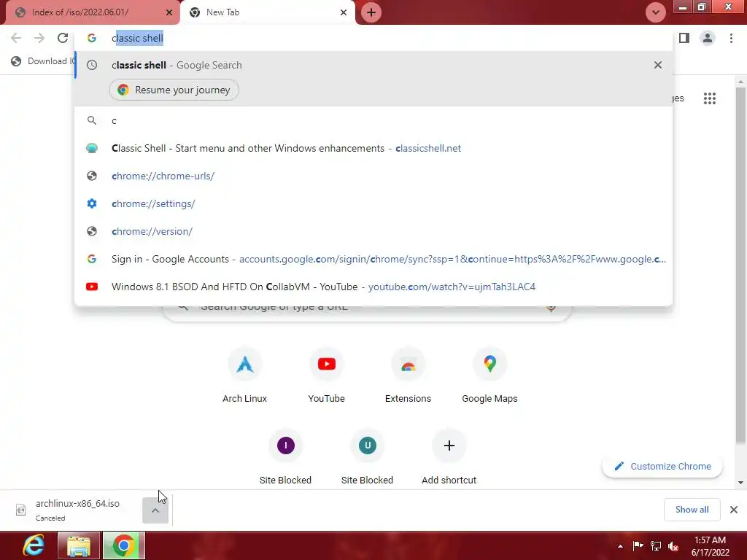Image resolution: width=747 pixels, height=560 pixels.
Task: Choose chrome://settings/ suggestion
Action: click(373, 203)
